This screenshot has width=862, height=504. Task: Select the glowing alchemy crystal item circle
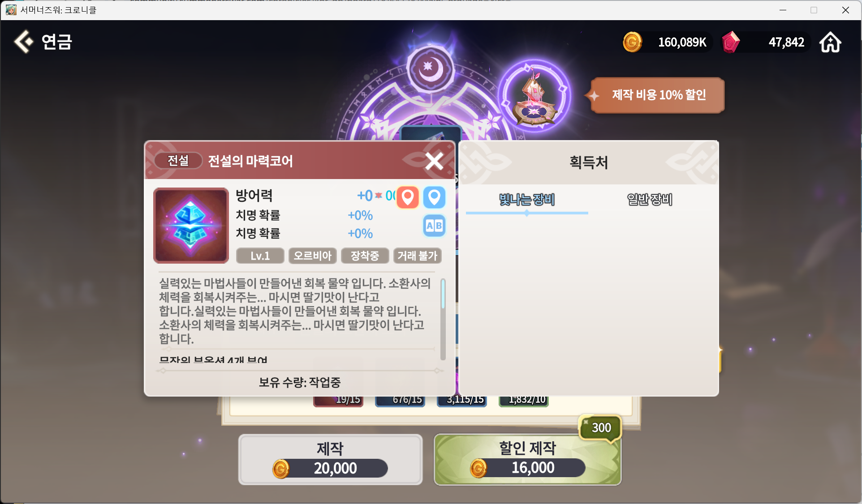coord(534,95)
